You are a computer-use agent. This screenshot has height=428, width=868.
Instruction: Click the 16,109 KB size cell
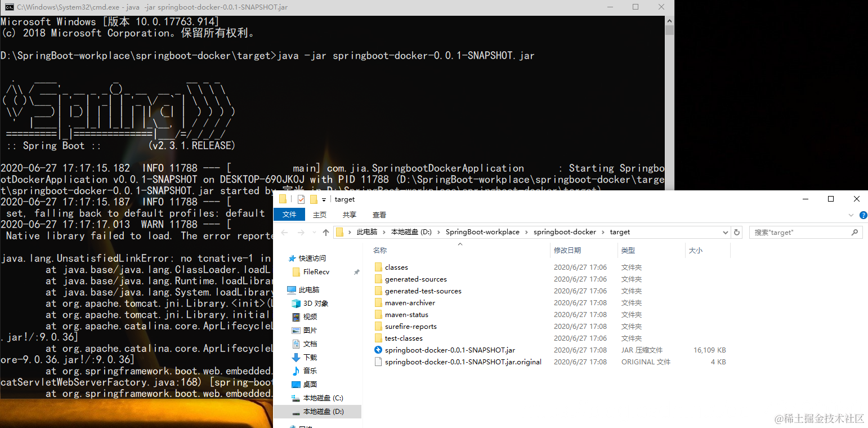coord(710,350)
